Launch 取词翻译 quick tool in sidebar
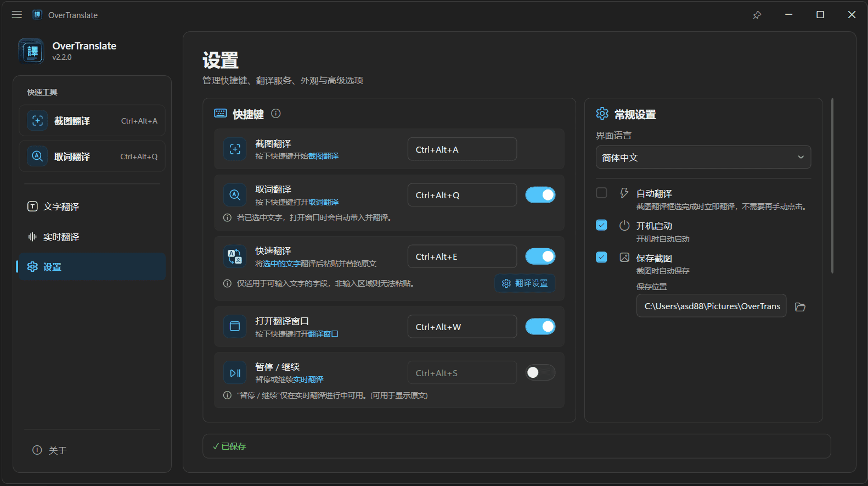 click(92, 157)
